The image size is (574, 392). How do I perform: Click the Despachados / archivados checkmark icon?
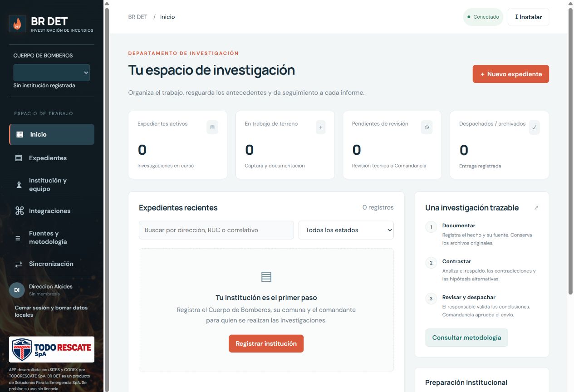tap(534, 127)
